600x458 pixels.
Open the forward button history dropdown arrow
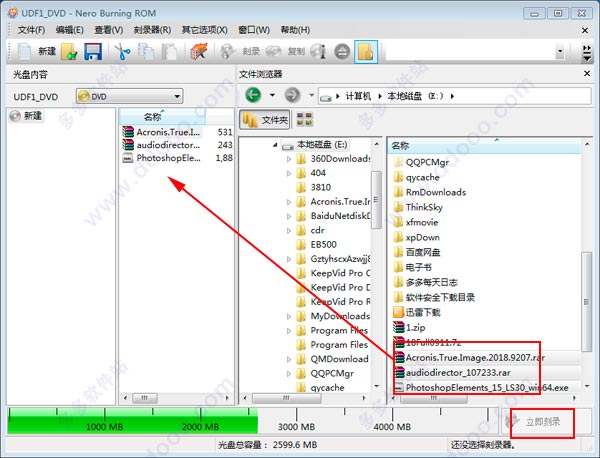(x=311, y=95)
